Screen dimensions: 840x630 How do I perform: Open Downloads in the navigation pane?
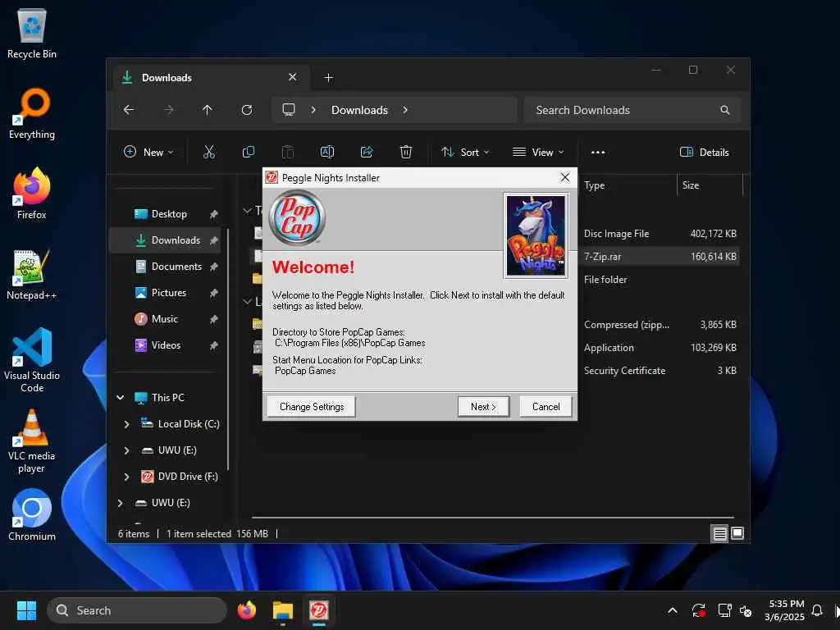pos(176,240)
